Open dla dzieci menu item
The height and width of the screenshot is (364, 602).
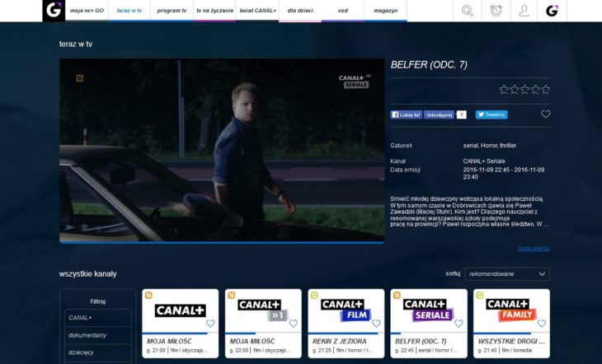[300, 11]
